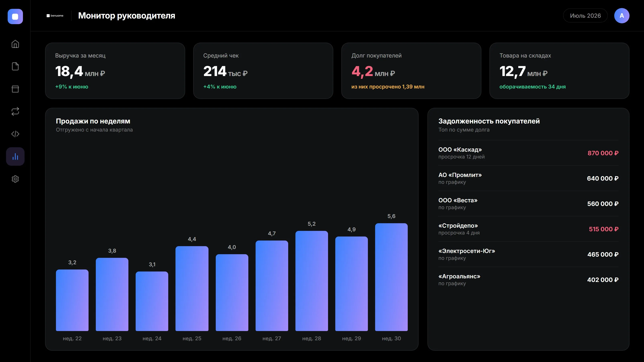This screenshot has height=362, width=644.
Task: Click the 465 000 ₽ debt amount
Action: [x=603, y=254]
